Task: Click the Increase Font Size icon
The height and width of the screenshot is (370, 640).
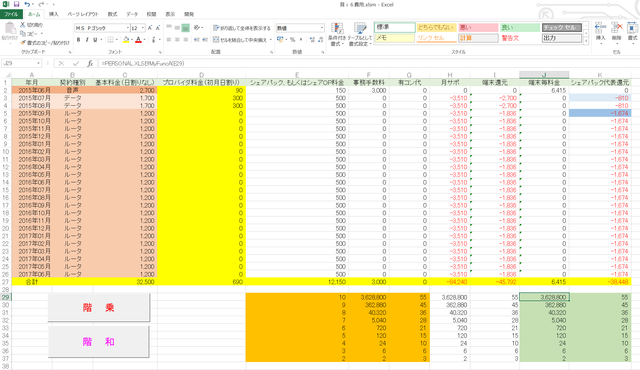Action: point(150,28)
